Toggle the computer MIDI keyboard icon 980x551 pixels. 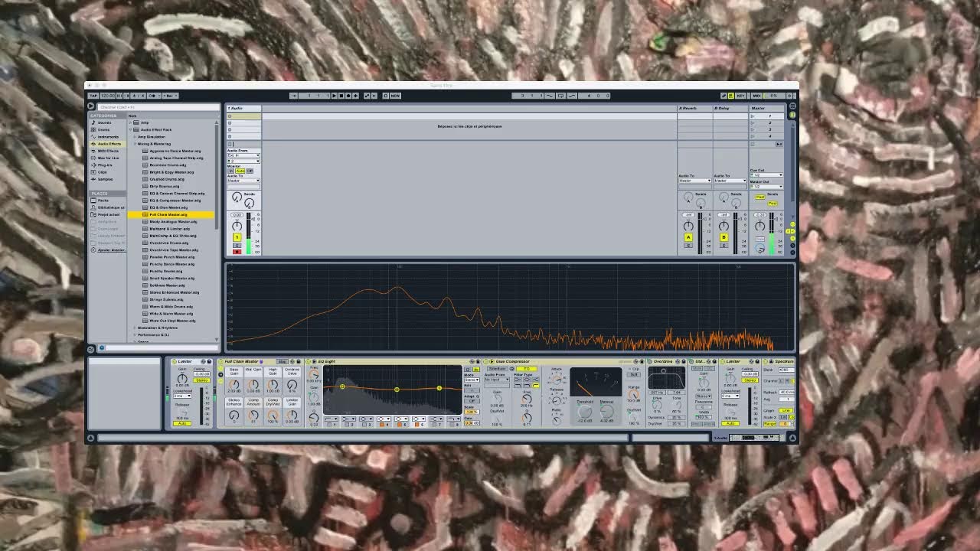pyautogui.click(x=731, y=96)
